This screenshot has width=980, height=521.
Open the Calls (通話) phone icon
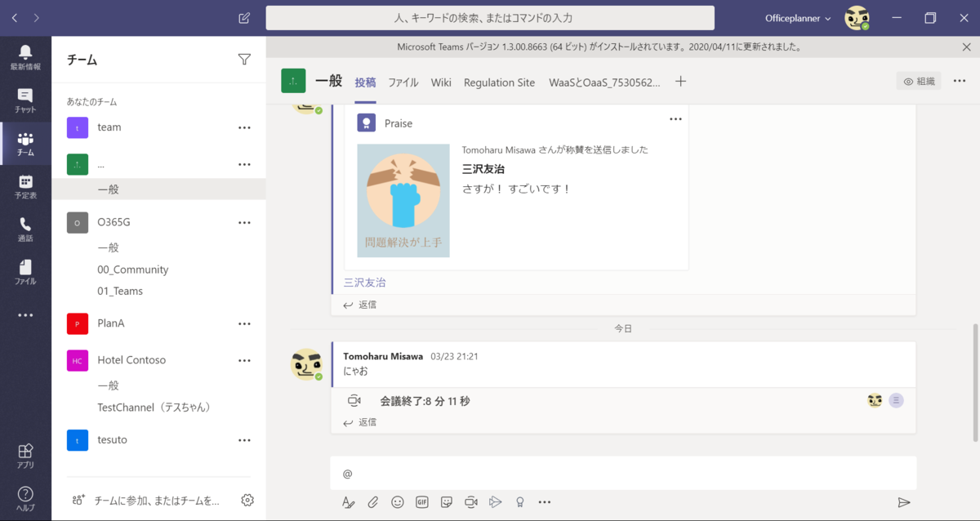25,229
